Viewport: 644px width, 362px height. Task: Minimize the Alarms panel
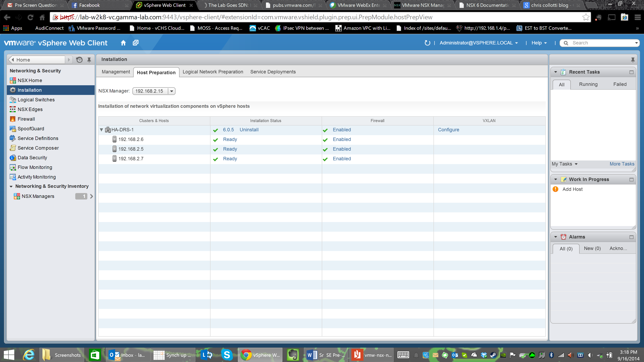631,237
